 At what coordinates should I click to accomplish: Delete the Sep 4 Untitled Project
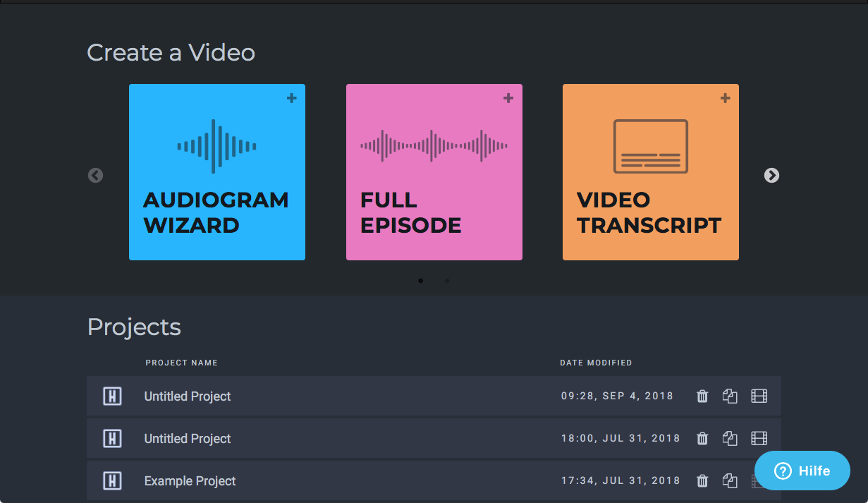click(x=702, y=396)
